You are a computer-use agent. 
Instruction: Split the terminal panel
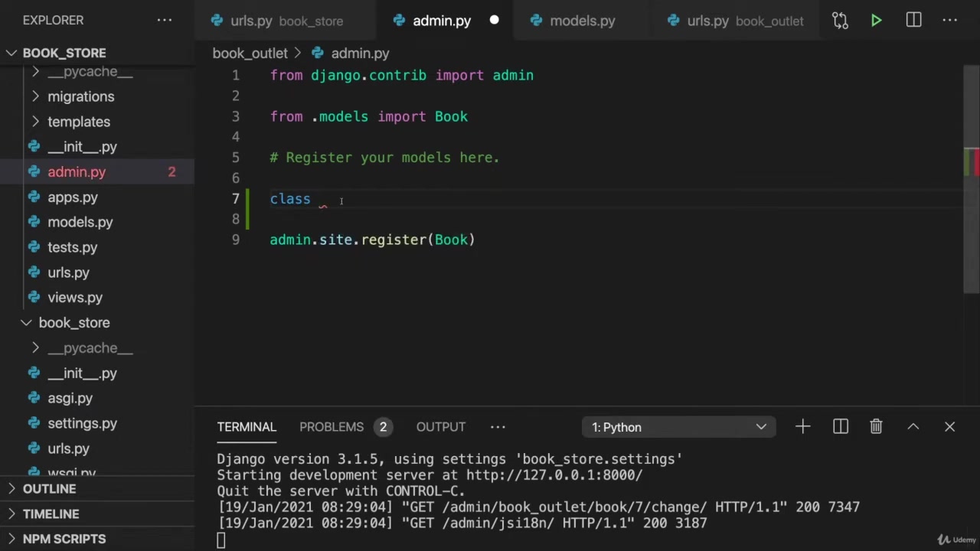pos(840,427)
